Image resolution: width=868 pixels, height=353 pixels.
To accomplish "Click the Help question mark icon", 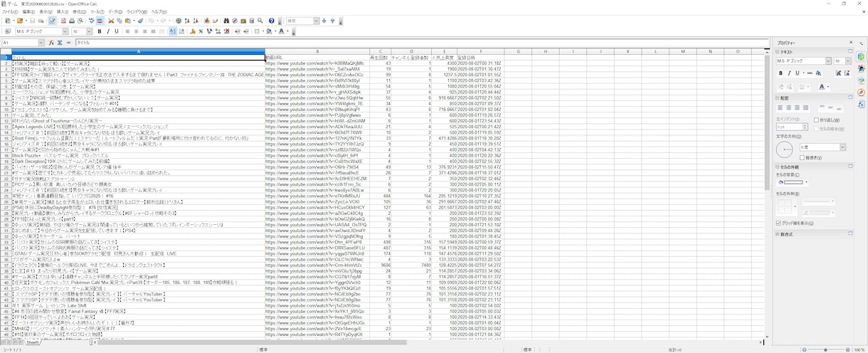I will pos(271,21).
